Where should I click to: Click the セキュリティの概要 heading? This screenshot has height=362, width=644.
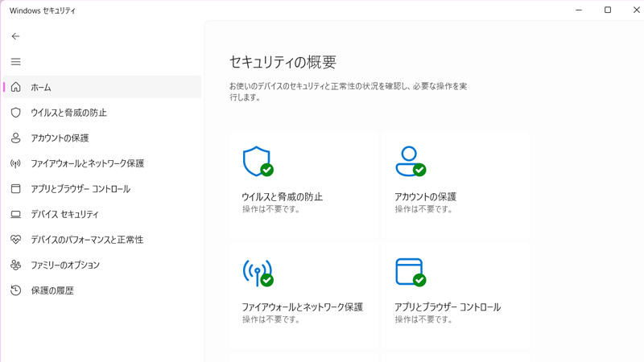(283, 62)
